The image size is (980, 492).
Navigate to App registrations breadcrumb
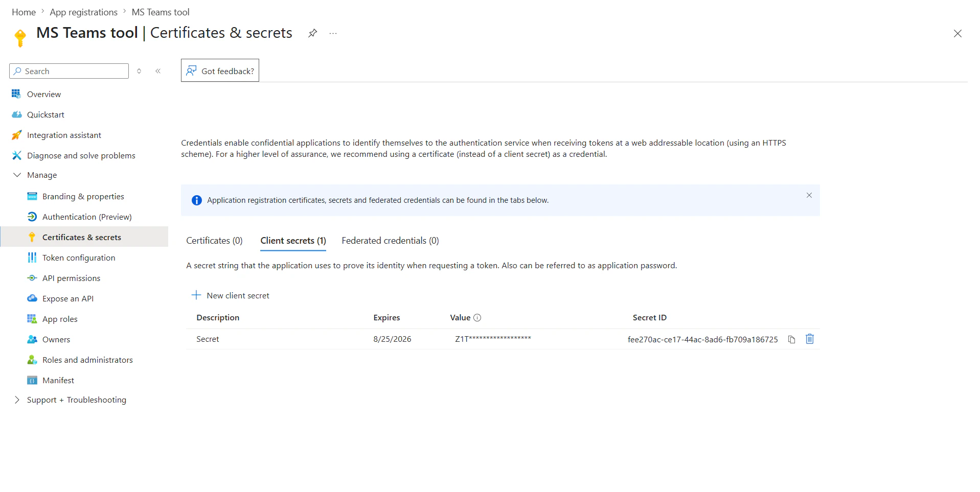pyautogui.click(x=83, y=12)
